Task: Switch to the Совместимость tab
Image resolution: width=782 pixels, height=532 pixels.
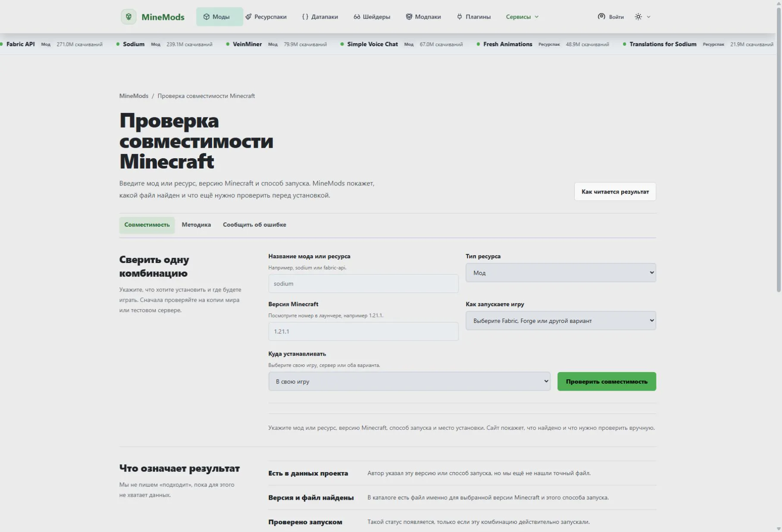Action: coord(147,225)
